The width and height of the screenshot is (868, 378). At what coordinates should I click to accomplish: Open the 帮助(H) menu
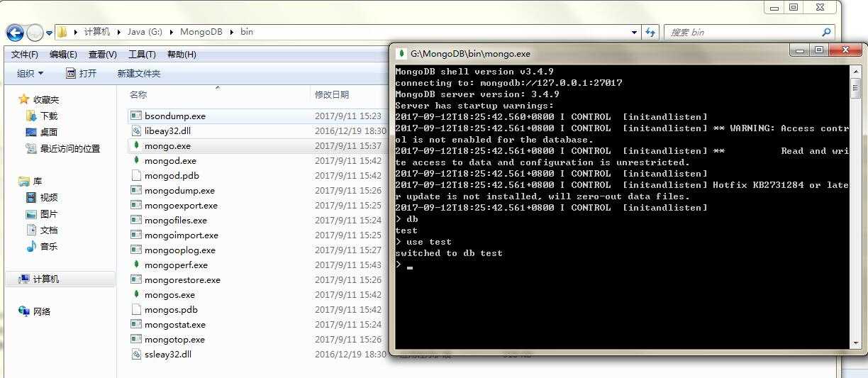click(182, 55)
